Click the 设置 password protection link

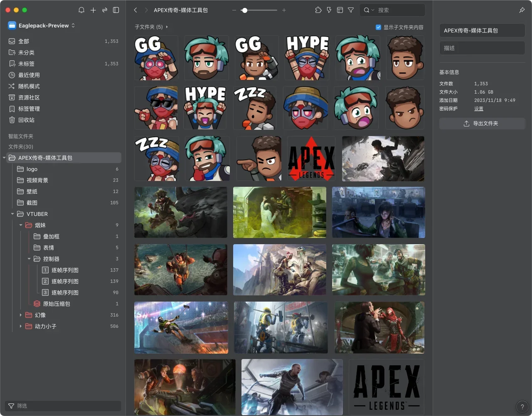479,109
